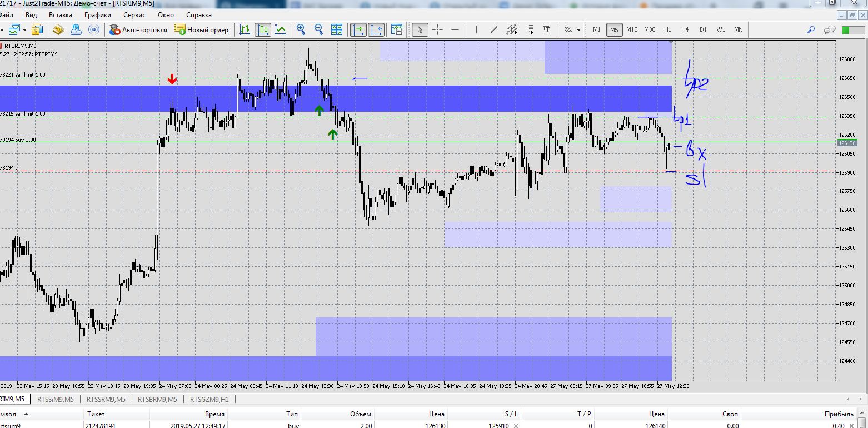
Task: Zoom out of the chart
Action: point(318,29)
